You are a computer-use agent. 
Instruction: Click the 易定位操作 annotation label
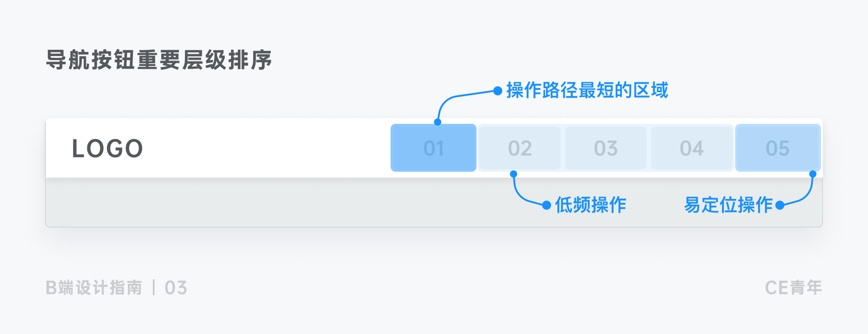(728, 205)
